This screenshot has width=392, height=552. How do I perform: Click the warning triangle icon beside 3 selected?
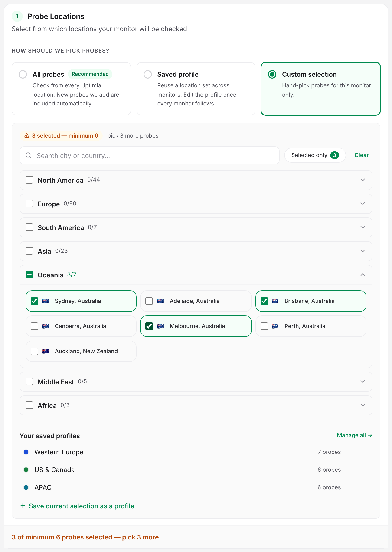[x=27, y=135]
